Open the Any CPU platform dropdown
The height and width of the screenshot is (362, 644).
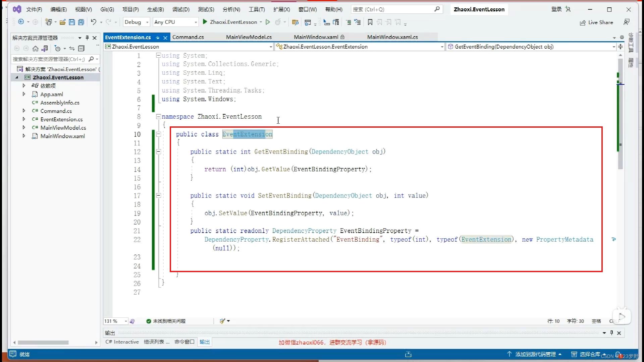tap(176, 22)
